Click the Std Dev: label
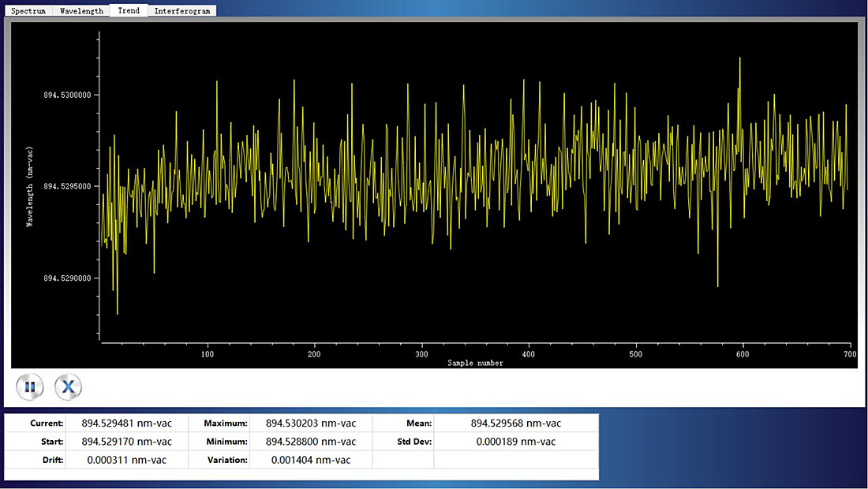 [414, 442]
